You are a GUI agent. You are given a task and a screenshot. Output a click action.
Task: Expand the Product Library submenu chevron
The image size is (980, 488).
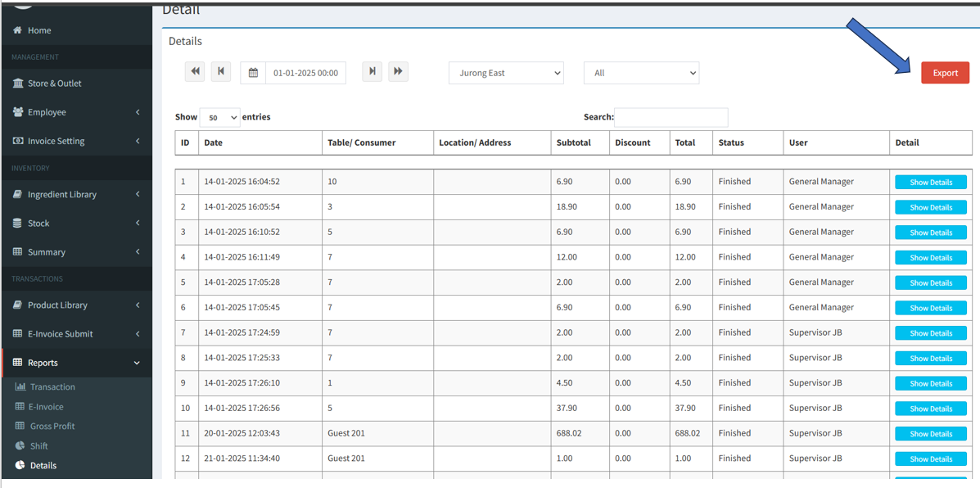point(137,305)
